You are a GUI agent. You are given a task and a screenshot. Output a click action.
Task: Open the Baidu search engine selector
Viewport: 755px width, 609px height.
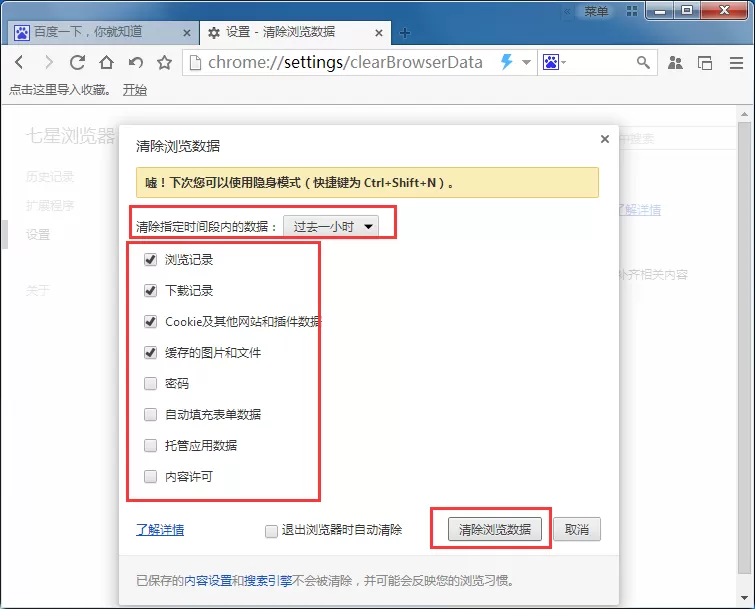(564, 62)
